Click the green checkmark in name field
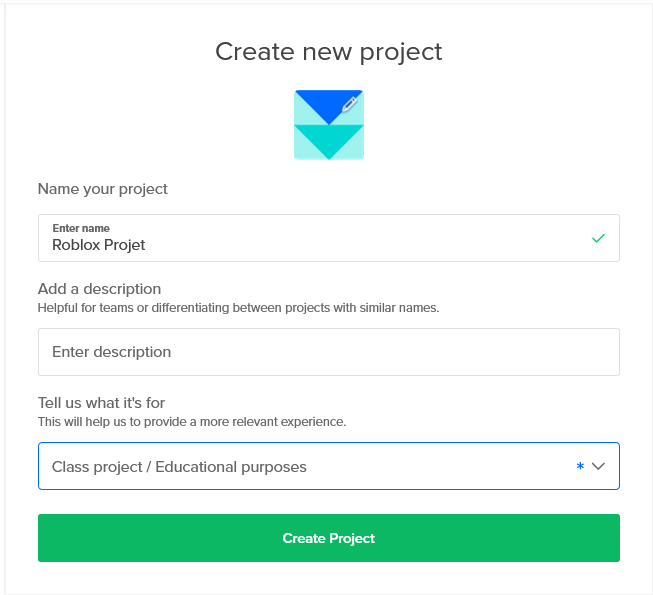 [598, 238]
